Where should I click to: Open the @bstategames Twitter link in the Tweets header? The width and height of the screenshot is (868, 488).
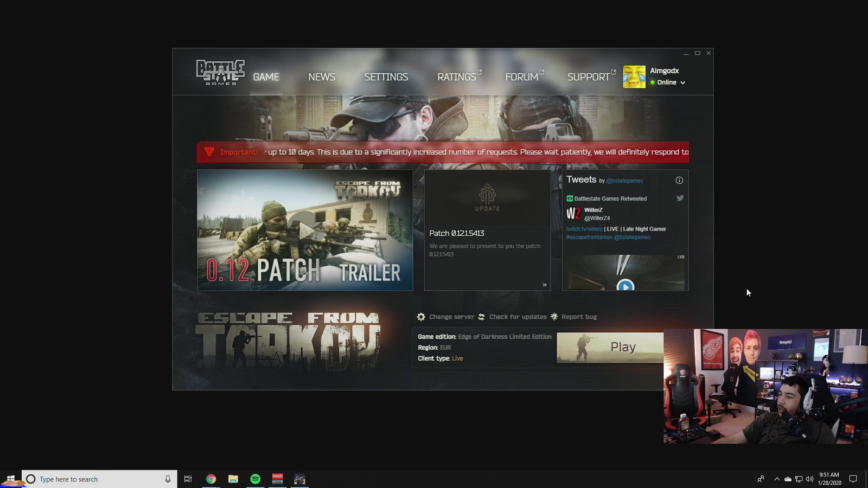click(x=624, y=181)
